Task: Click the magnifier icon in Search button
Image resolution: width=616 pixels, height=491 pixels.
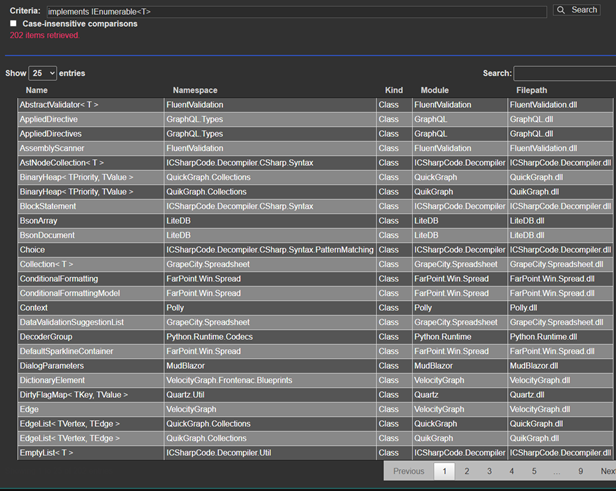Action: point(561,10)
